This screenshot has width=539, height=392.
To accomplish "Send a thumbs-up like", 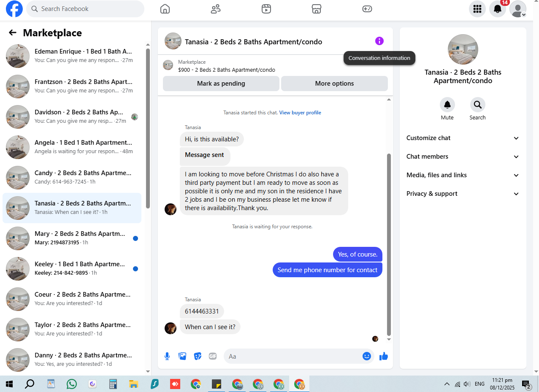I will point(383,356).
